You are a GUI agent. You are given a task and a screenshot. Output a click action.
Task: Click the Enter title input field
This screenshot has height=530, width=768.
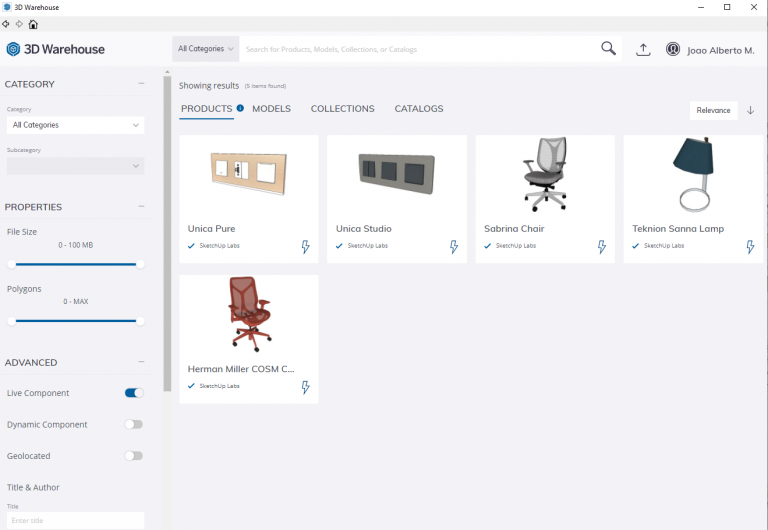[75, 520]
